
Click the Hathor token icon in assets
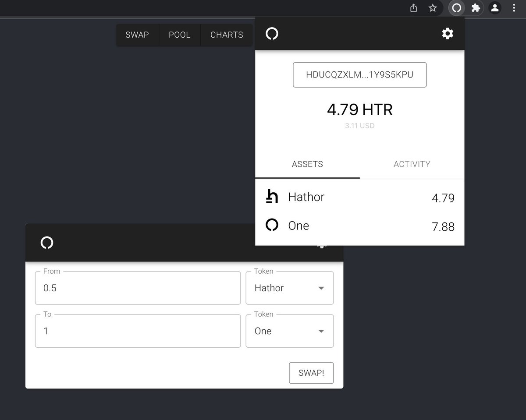point(272,197)
